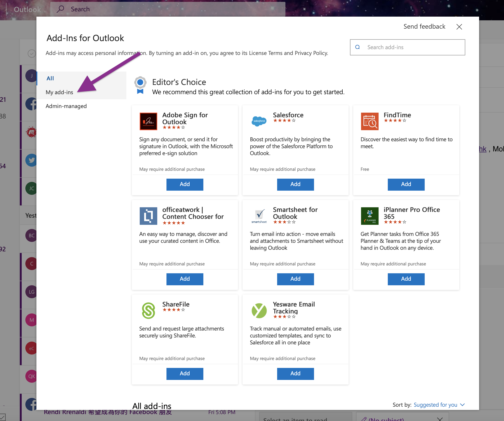Close the No subject draft tab

tap(440, 419)
